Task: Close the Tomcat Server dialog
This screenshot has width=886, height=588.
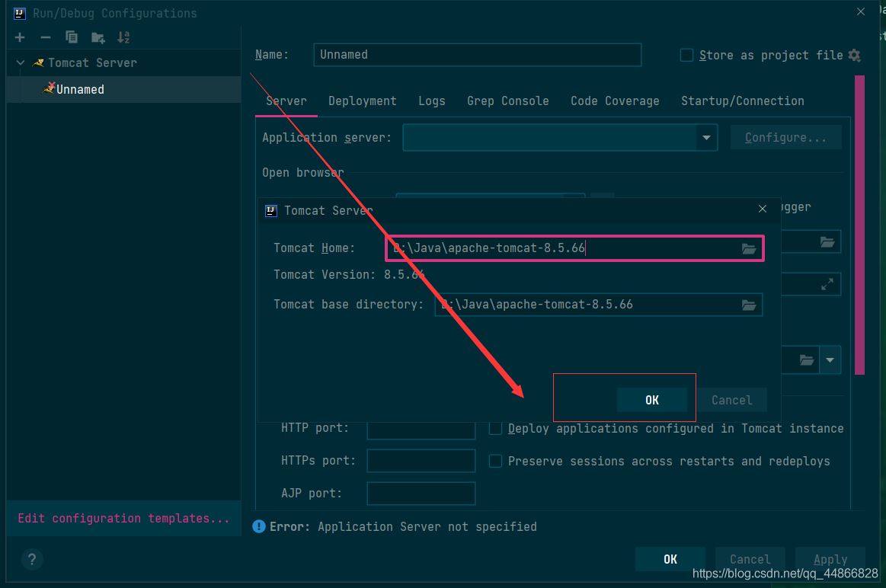Action: click(x=763, y=209)
